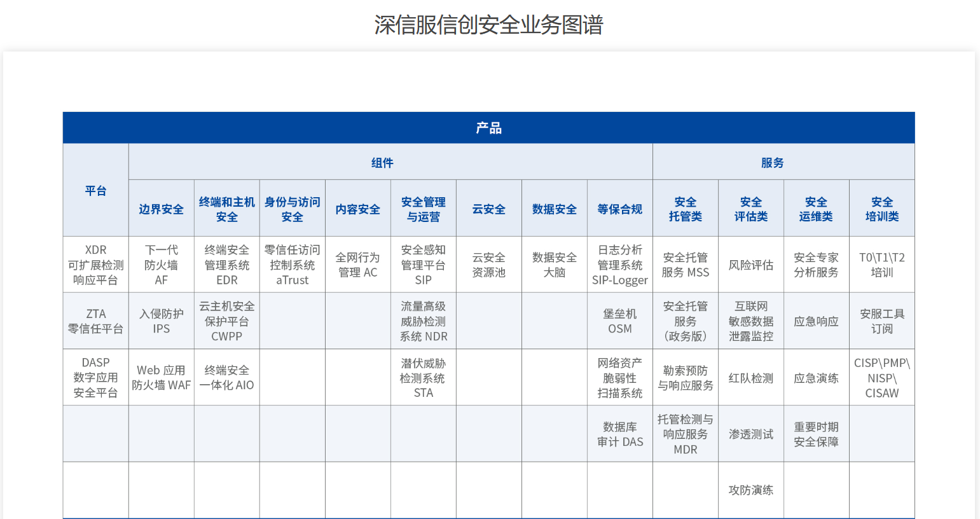Select 终端安全管理系统 EDR entry
The image size is (980, 519).
coord(226,265)
